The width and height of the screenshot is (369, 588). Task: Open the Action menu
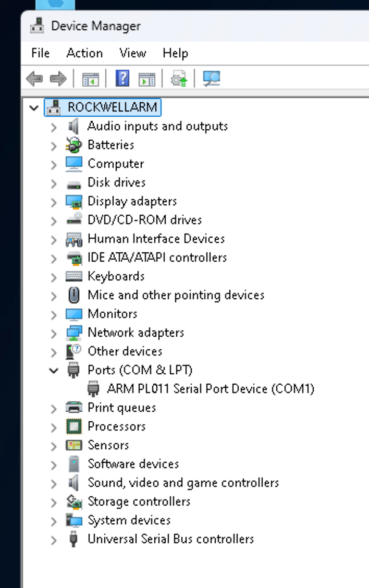84,53
